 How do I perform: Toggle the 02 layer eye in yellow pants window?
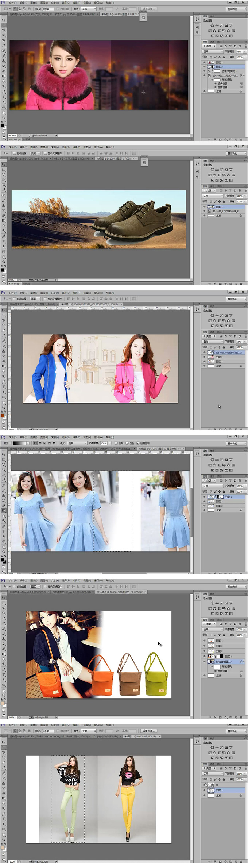point(204,785)
